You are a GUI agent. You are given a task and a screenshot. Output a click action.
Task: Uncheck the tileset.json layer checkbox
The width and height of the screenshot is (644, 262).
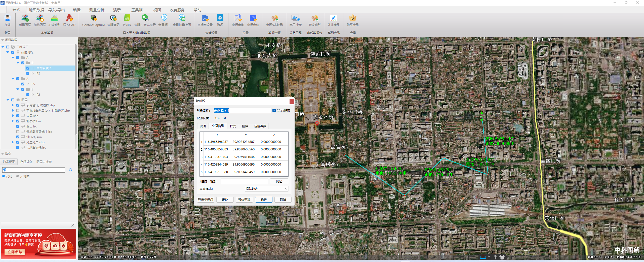click(18, 137)
